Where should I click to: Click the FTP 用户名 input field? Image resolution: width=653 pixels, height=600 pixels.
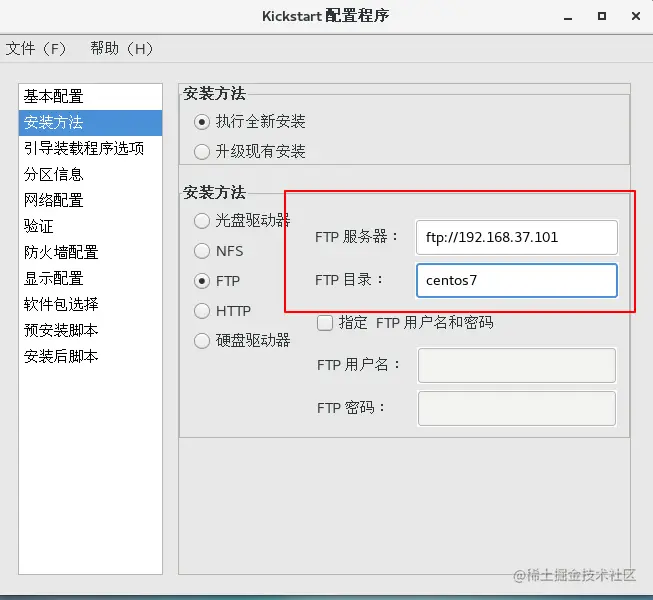(516, 365)
